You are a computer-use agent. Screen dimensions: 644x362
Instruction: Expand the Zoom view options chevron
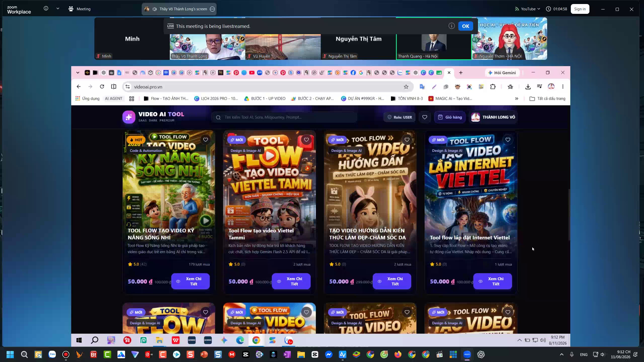pos(58,8)
